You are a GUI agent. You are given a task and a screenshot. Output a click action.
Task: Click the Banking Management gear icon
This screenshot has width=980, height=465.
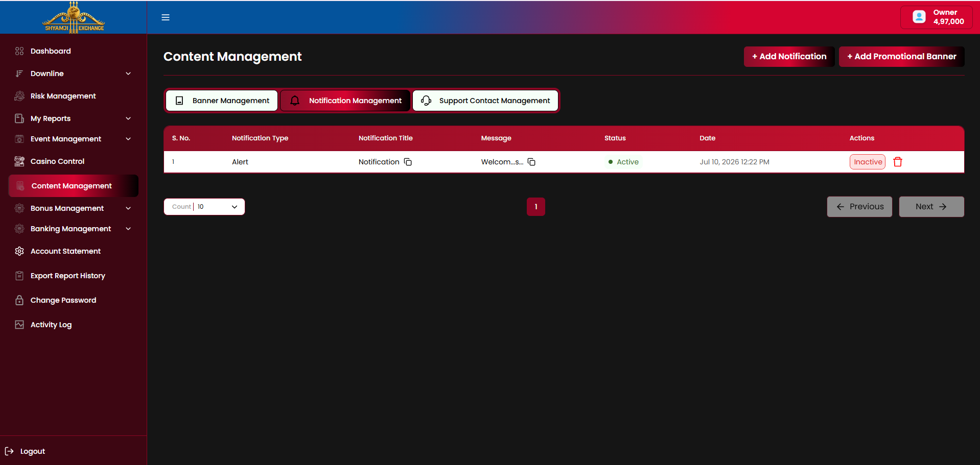(19, 229)
